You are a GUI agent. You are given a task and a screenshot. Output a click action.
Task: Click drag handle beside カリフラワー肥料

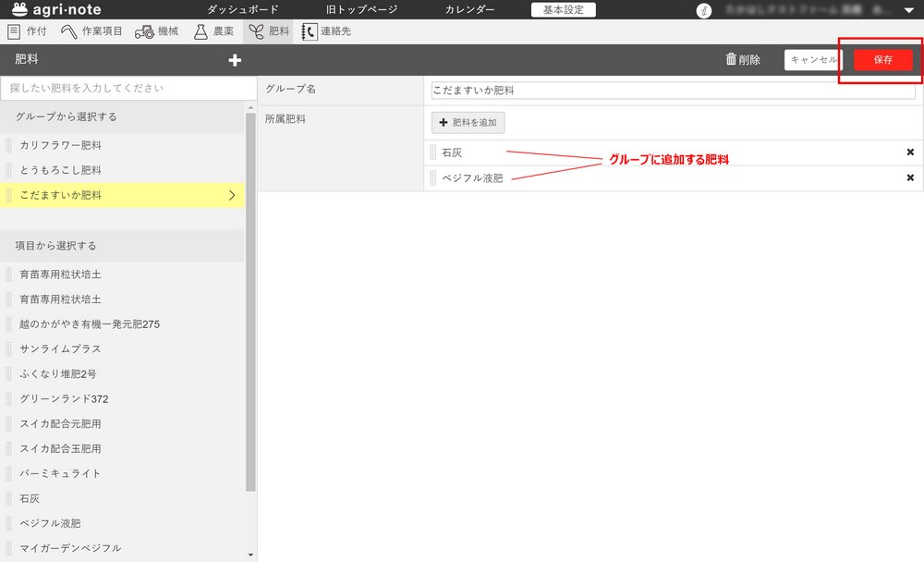pos(8,145)
